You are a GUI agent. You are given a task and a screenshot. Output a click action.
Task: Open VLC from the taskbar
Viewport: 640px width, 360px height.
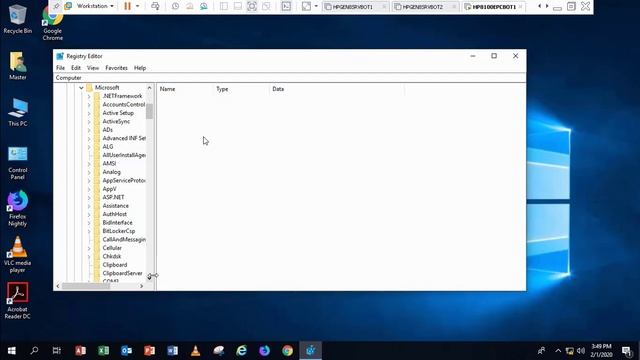pos(196,351)
